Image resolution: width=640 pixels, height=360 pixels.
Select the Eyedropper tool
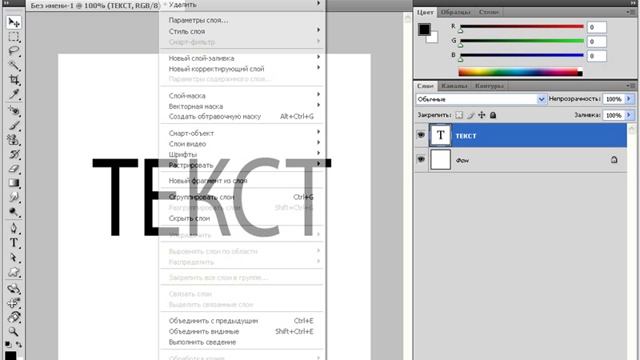click(x=13, y=94)
